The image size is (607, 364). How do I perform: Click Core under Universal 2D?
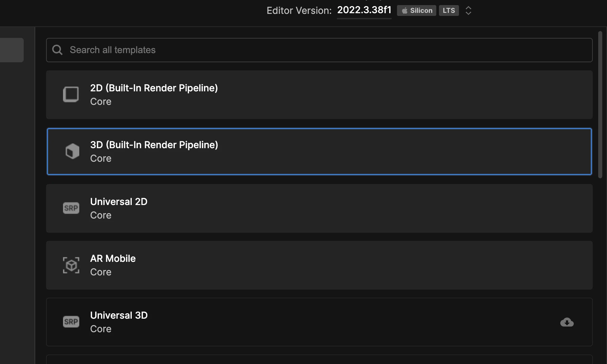[x=101, y=215]
